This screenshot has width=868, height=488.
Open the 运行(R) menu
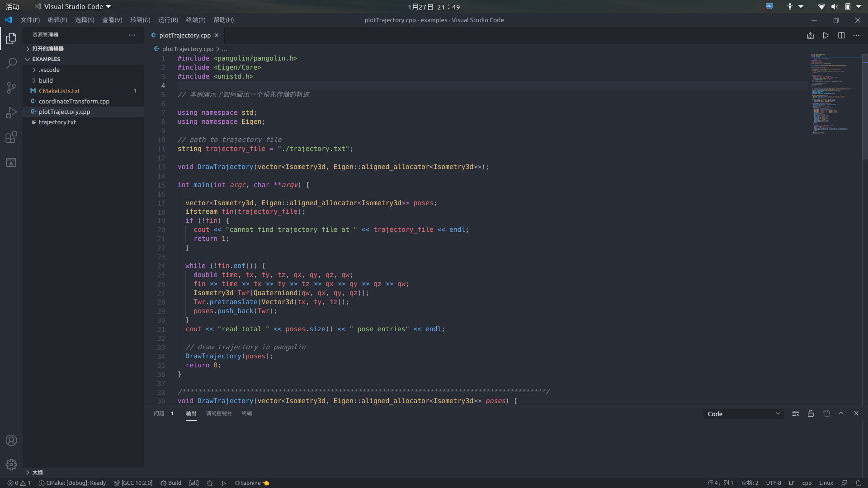point(168,20)
